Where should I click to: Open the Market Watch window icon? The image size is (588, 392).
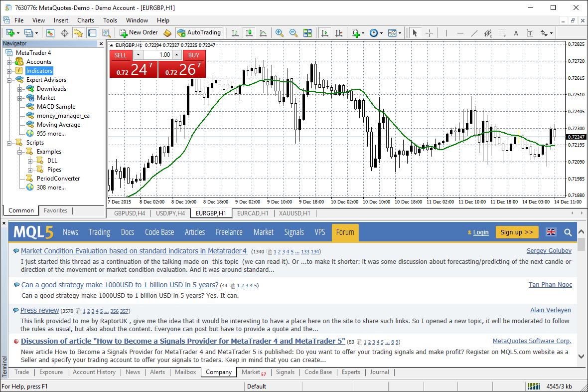click(x=50, y=33)
